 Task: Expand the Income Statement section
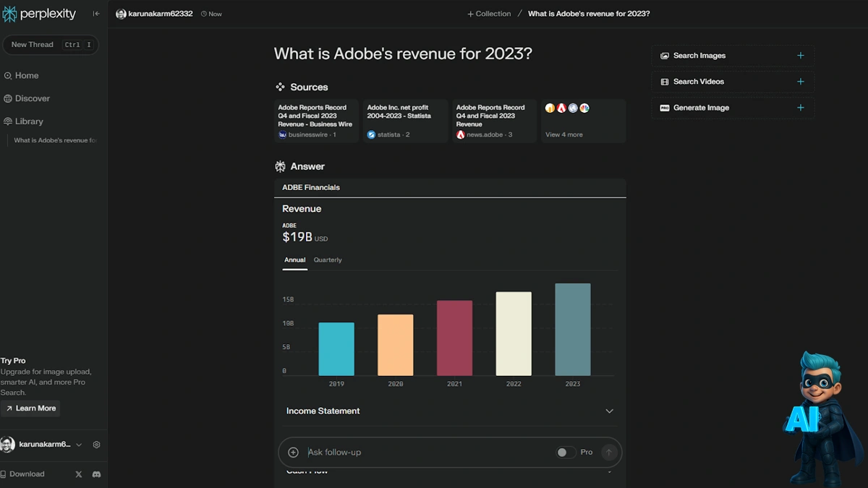click(x=450, y=411)
